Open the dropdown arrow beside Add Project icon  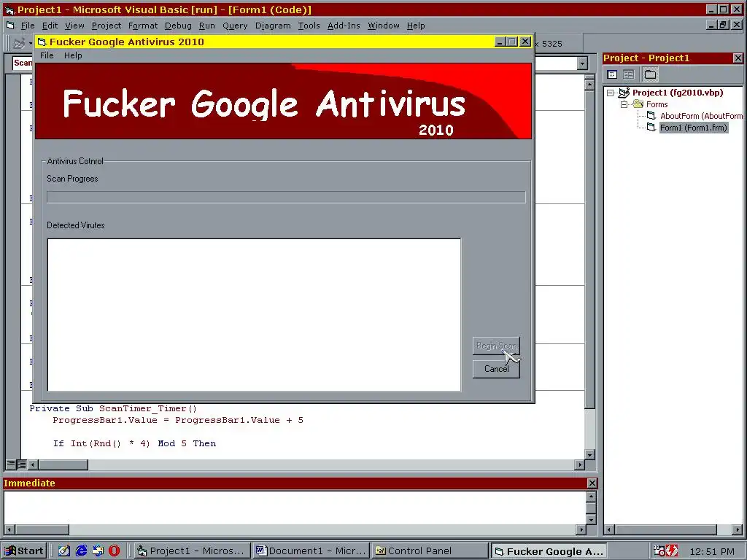click(31, 43)
